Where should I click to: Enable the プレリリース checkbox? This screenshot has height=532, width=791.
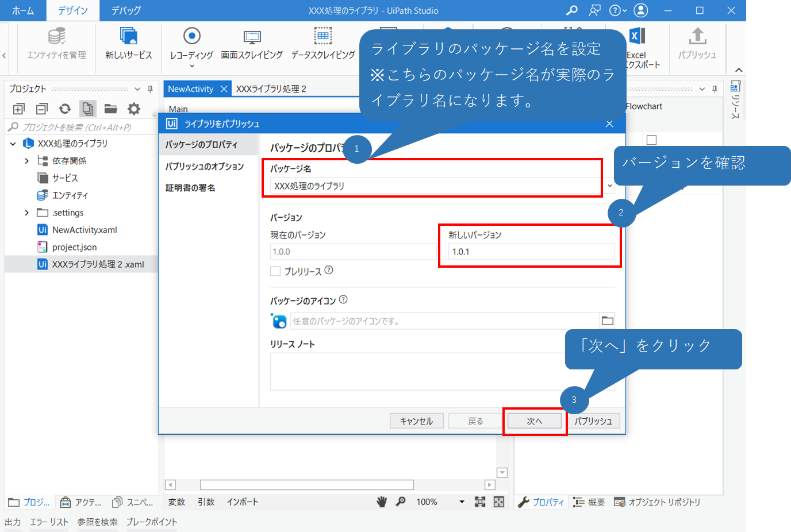tap(275, 271)
